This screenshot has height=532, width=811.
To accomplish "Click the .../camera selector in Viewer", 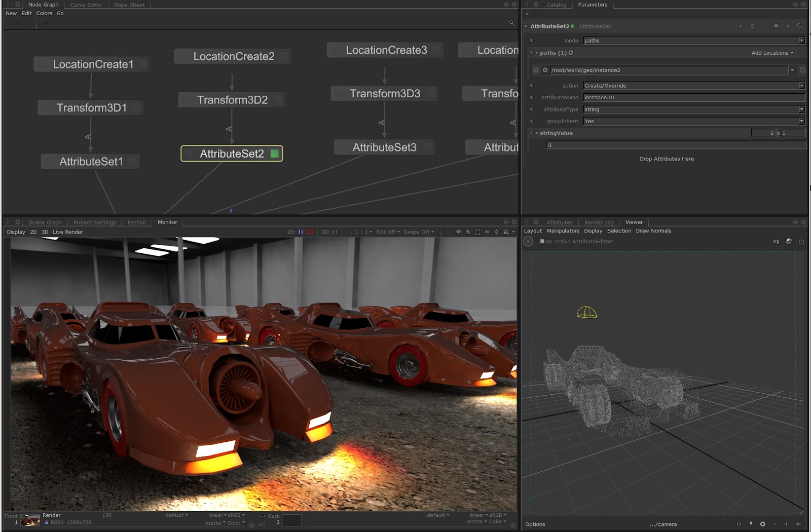I will pyautogui.click(x=663, y=524).
